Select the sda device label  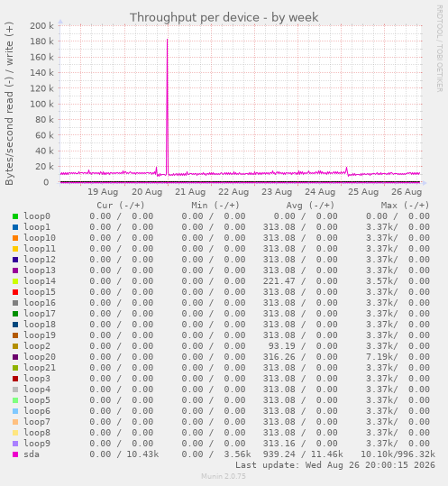pyautogui.click(x=32, y=454)
